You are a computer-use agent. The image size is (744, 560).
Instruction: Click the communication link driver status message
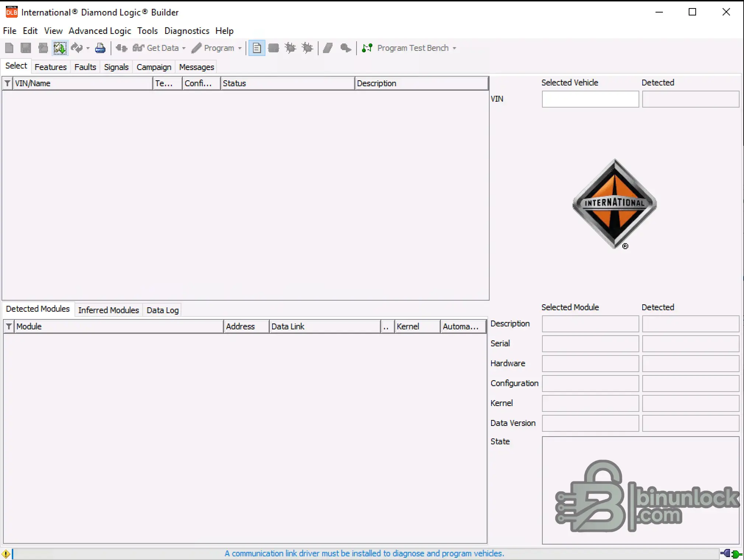tap(364, 553)
